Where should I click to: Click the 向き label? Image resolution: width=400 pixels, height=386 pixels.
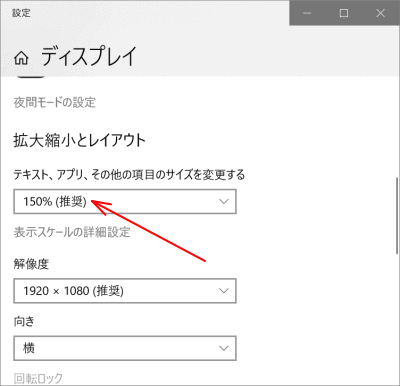[x=24, y=321]
